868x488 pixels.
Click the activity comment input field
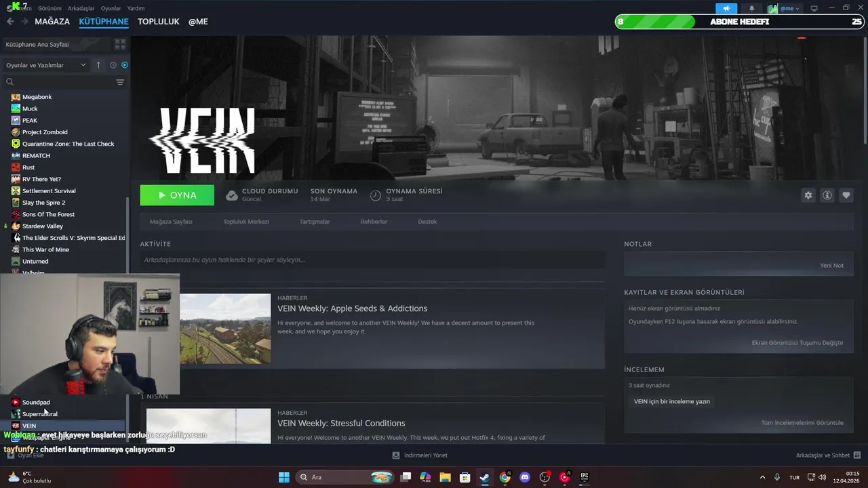372,260
